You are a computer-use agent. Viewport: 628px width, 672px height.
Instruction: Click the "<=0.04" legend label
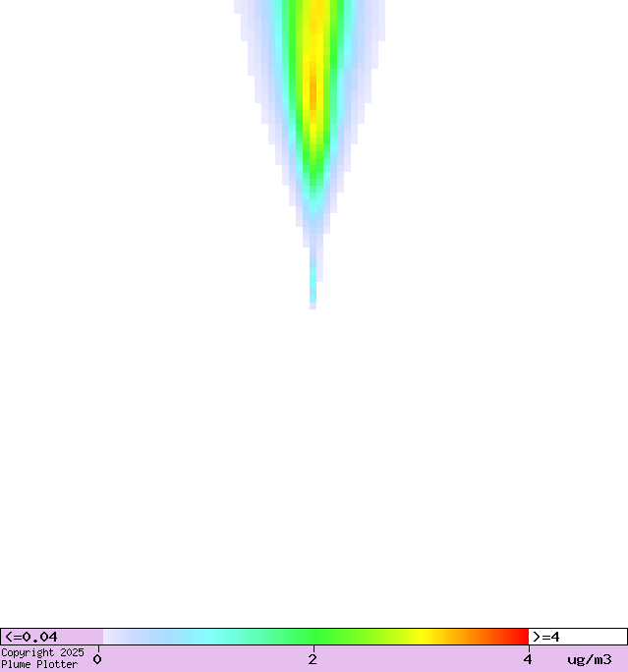coord(31,637)
